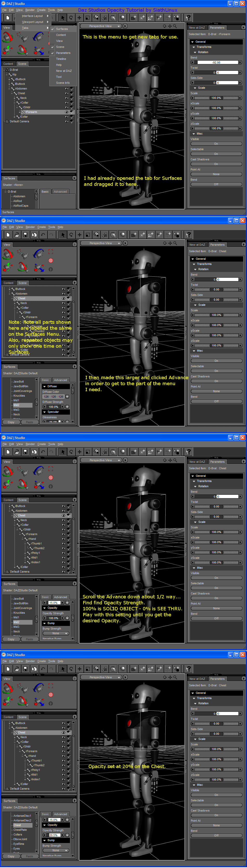Collapse General section in topmost window Parameters
247x868 pixels.
(x=216, y=42)
